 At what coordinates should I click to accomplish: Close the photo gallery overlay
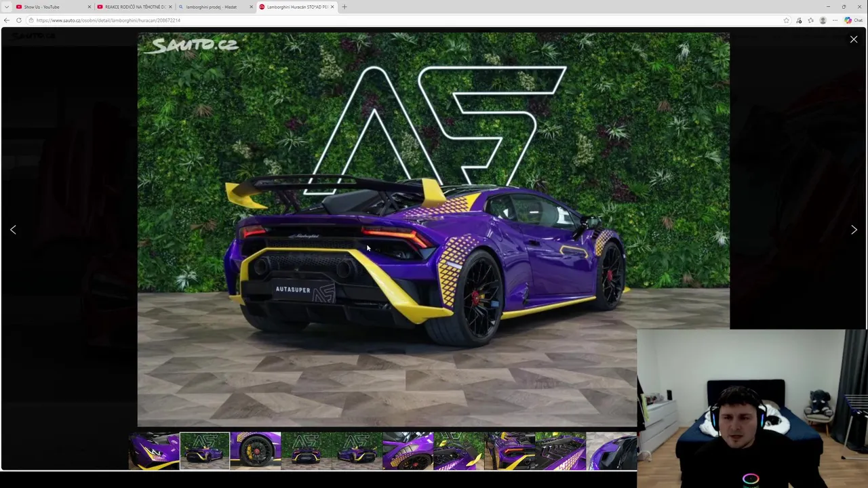point(854,39)
